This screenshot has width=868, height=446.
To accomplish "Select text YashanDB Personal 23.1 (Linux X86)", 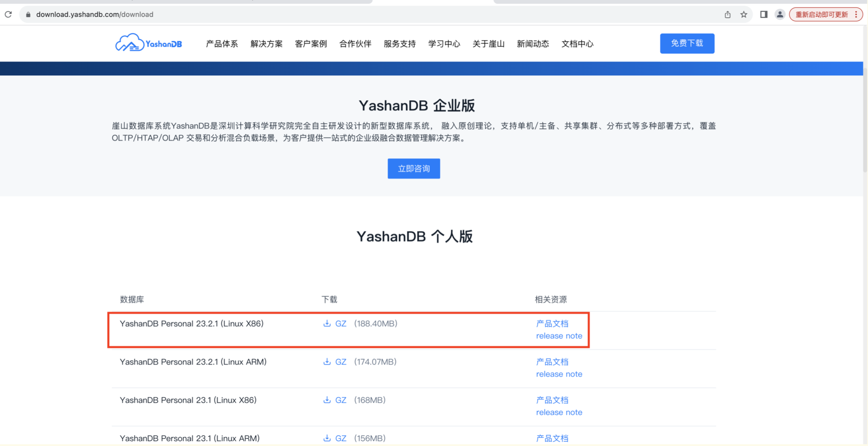I will [188, 400].
